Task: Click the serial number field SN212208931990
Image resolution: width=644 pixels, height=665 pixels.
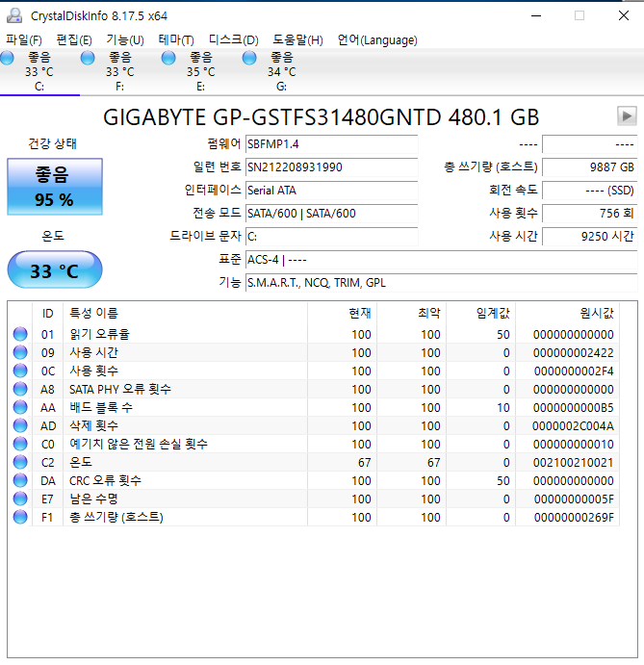Action: tap(332, 167)
